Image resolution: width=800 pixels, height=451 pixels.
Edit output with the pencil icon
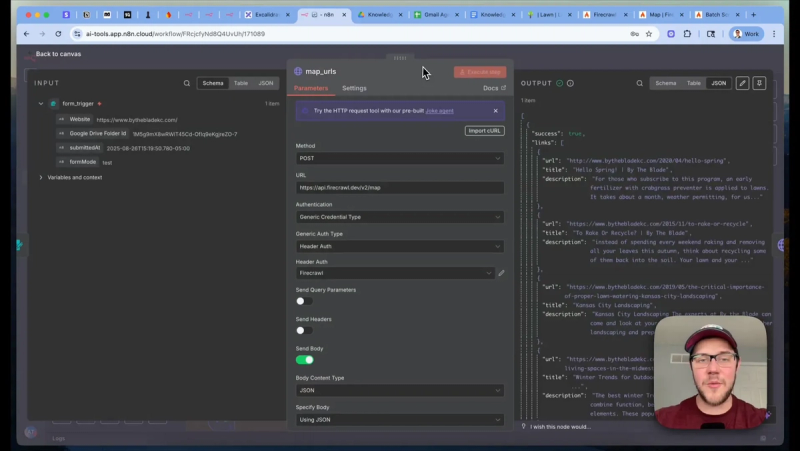click(x=742, y=83)
